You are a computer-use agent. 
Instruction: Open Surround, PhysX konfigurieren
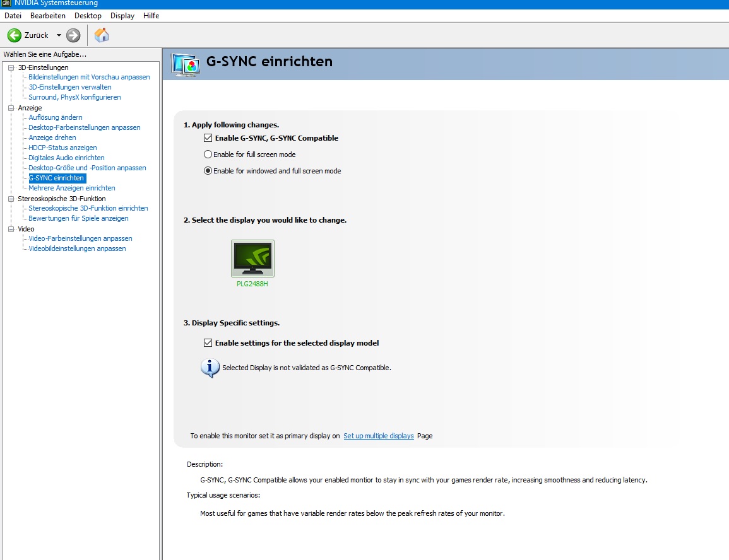pos(74,97)
